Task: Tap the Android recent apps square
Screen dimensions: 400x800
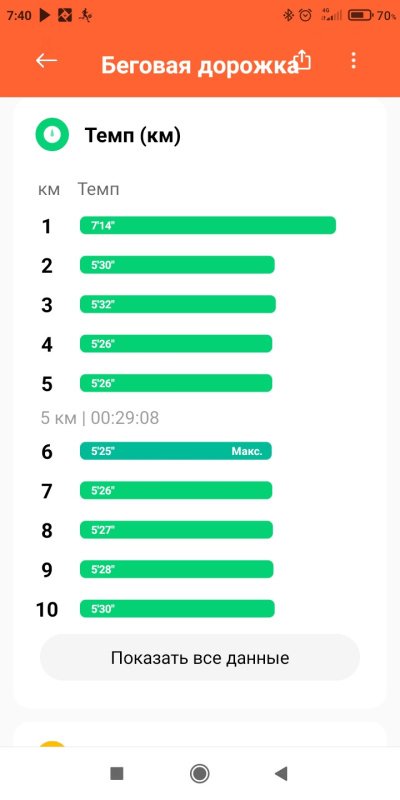Action: pos(117,774)
